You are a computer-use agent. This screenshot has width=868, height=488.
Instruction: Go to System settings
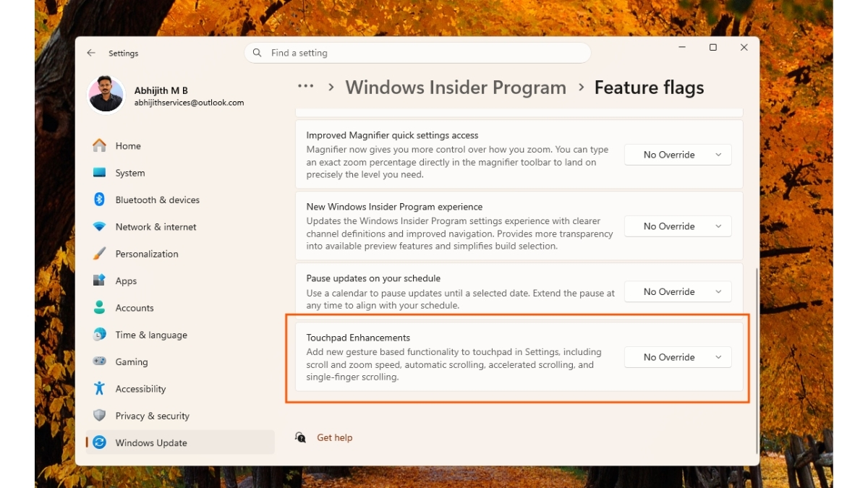tap(180, 173)
